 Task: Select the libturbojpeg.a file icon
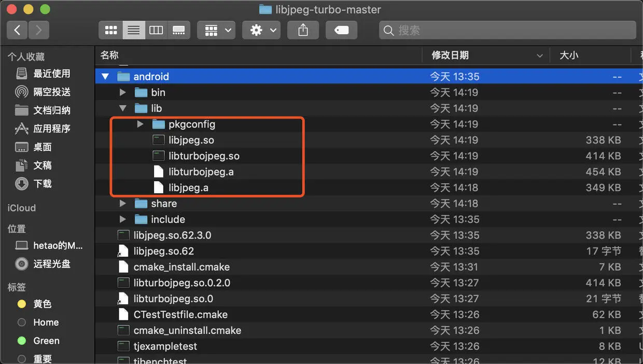159,172
